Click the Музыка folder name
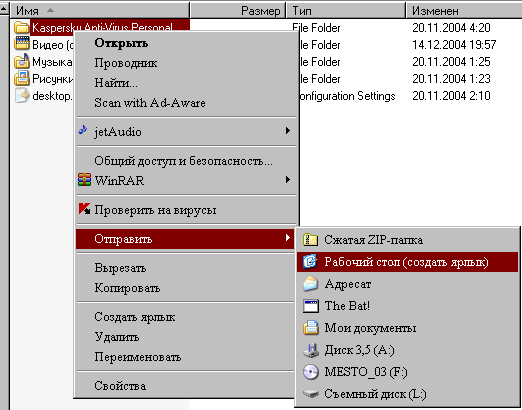522x410 pixels. click(x=52, y=62)
